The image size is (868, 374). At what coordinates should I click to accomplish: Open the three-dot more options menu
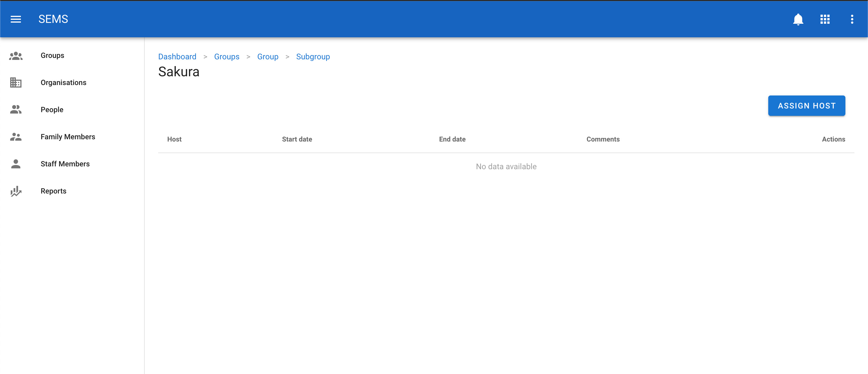click(x=852, y=19)
